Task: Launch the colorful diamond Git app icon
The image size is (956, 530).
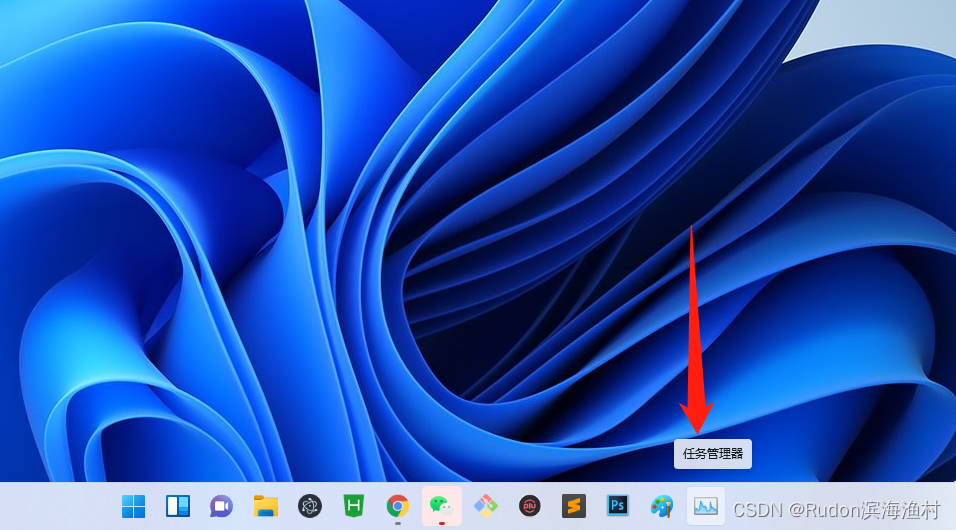Action: click(x=485, y=506)
